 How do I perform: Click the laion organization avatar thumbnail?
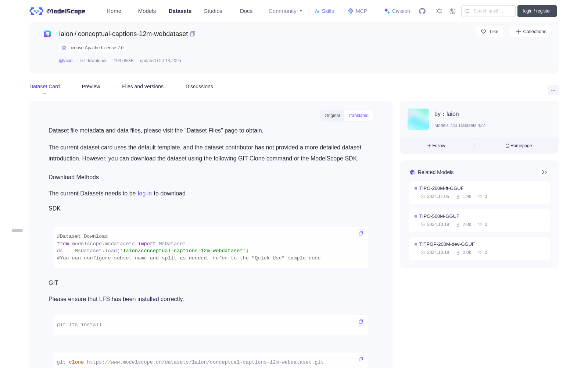pyautogui.click(x=418, y=119)
